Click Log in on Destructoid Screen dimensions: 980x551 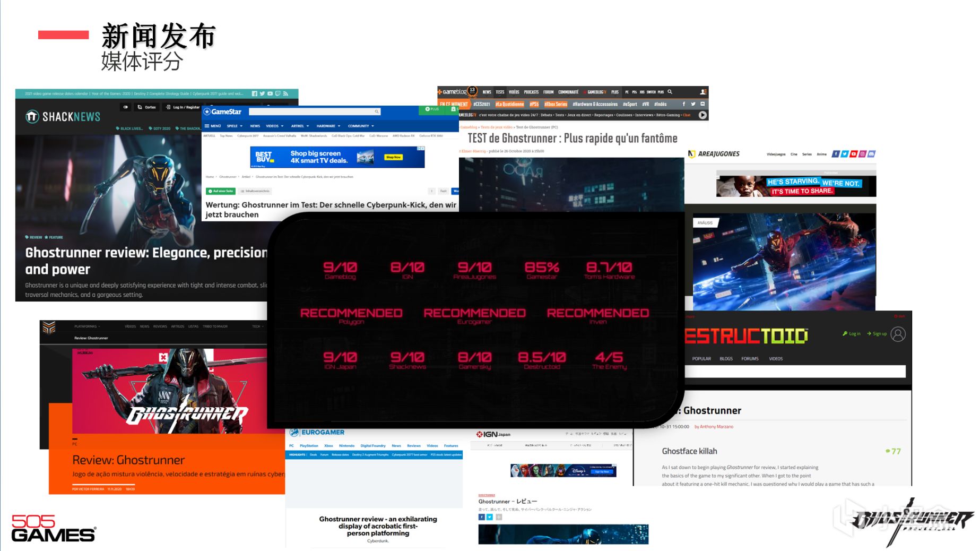[x=852, y=334]
